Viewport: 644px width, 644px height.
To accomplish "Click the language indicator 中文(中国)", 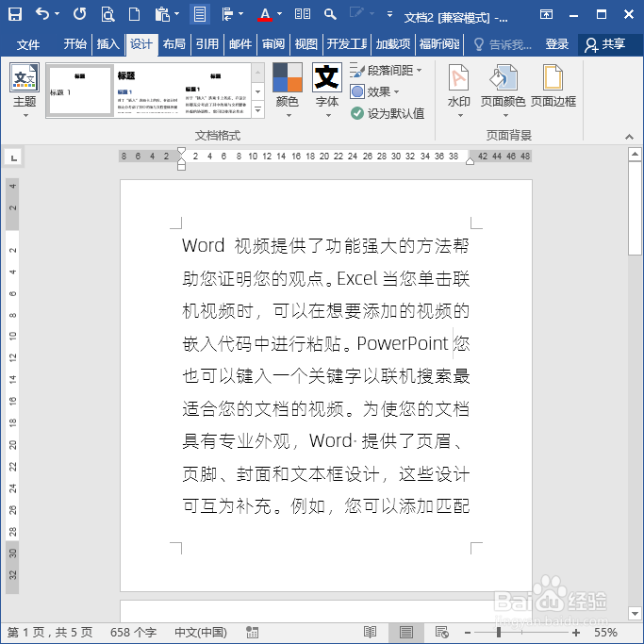I will click(x=201, y=633).
